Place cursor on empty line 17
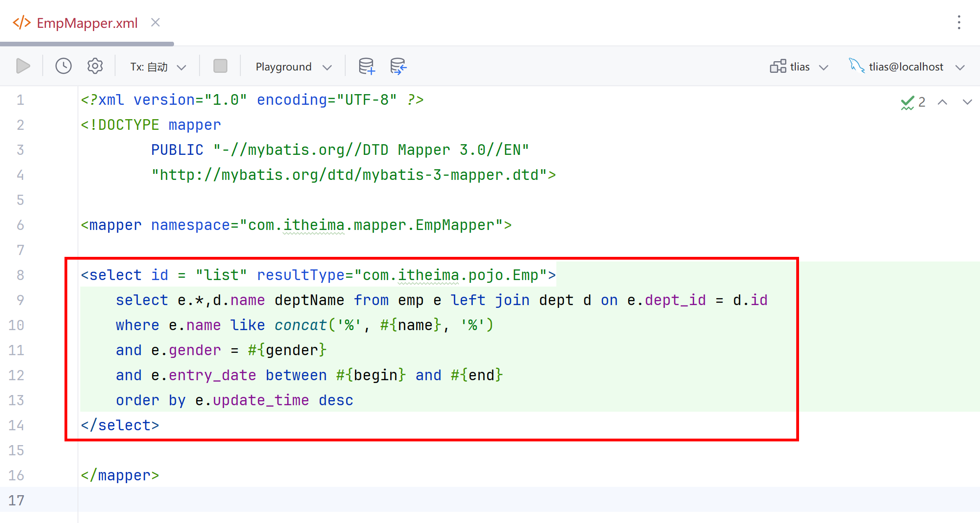This screenshot has height=523, width=980. tap(529, 500)
